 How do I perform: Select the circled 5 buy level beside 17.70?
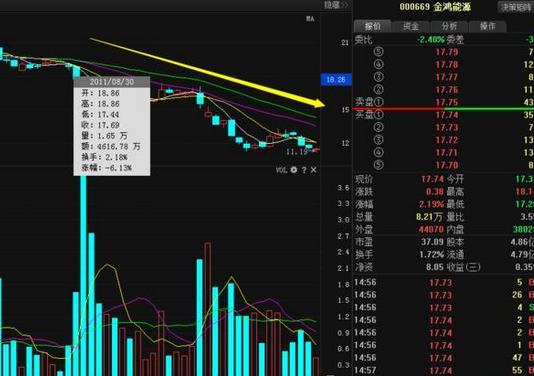point(378,165)
